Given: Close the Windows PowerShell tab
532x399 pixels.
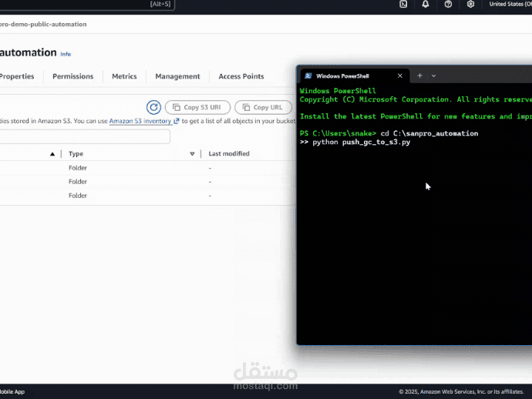Looking at the screenshot, I should (400, 76).
